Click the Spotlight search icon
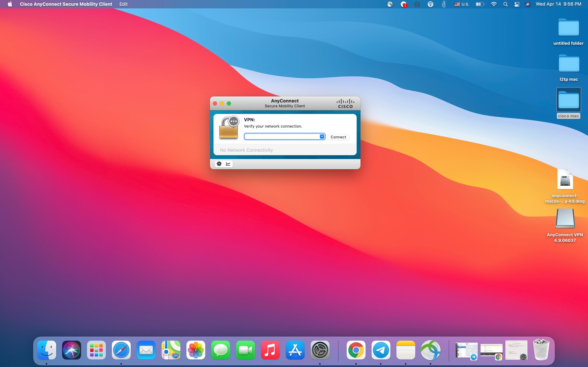588x367 pixels. (505, 4)
